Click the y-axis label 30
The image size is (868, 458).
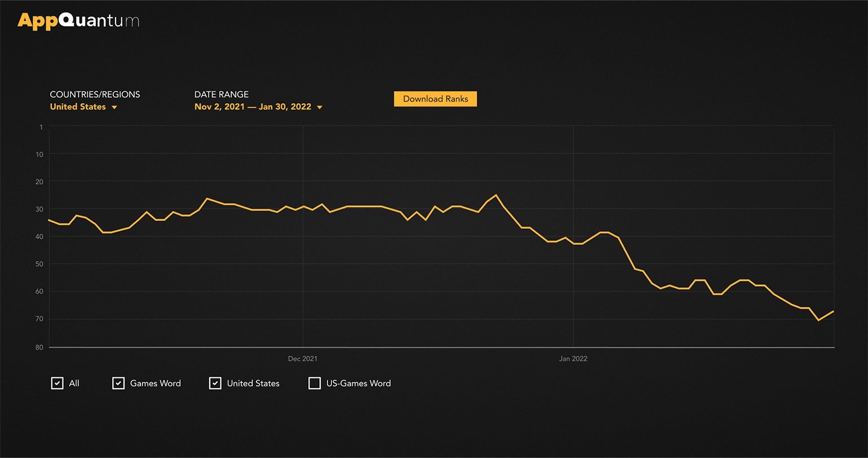click(39, 209)
